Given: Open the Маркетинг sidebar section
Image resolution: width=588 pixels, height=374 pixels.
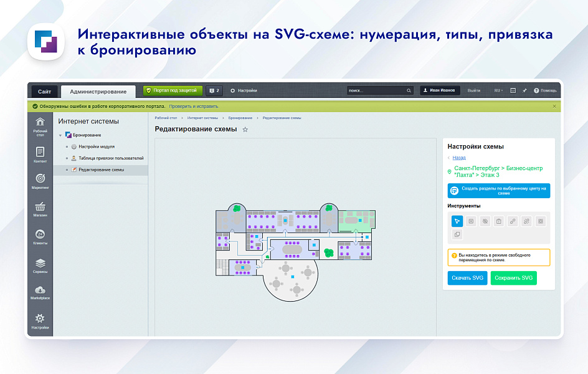Looking at the screenshot, I should (x=40, y=181).
